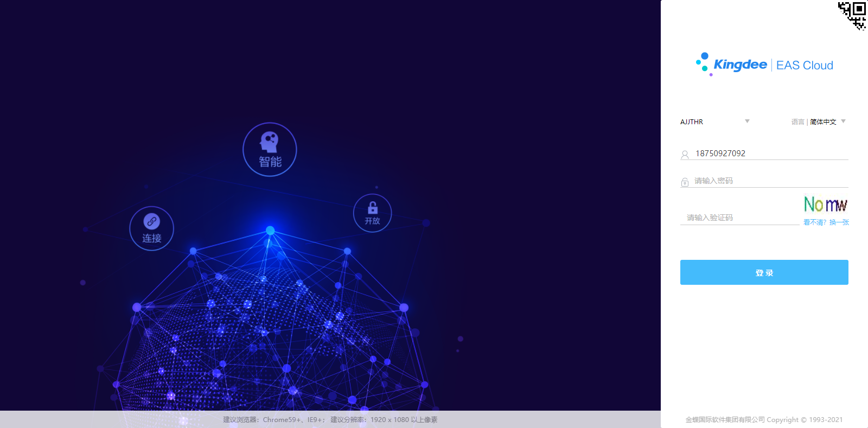The width and height of the screenshot is (868, 428).
Task: Click the 金蝶国际软件集团 copyright footer text
Action: point(764,420)
